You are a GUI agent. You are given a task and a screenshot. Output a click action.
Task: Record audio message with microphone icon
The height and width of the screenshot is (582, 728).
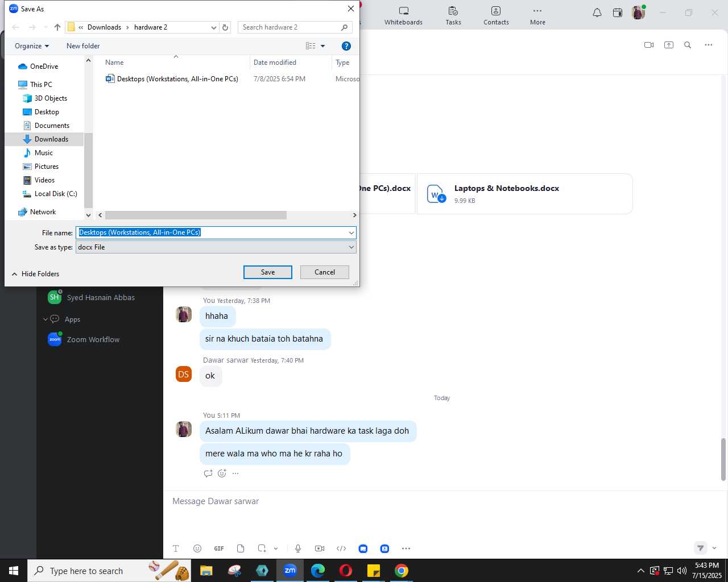298,548
